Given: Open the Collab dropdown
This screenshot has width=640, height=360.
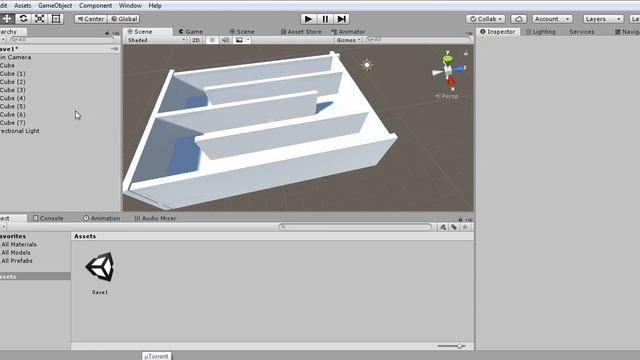Looking at the screenshot, I should [x=485, y=19].
